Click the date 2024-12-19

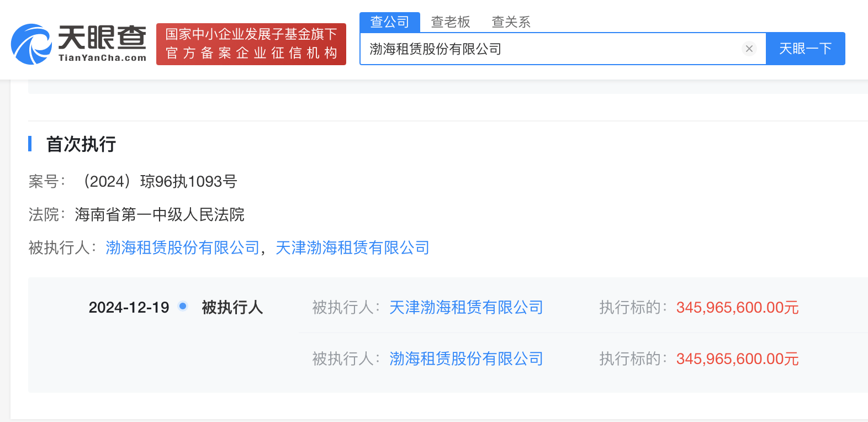coord(129,307)
